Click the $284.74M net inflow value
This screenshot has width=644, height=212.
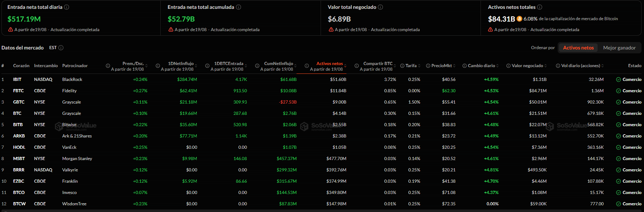(187, 79)
